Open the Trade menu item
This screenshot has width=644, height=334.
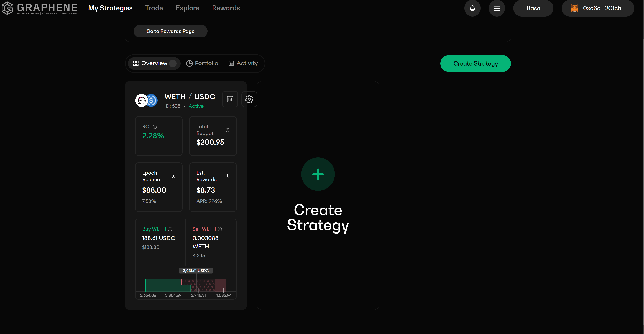154,8
